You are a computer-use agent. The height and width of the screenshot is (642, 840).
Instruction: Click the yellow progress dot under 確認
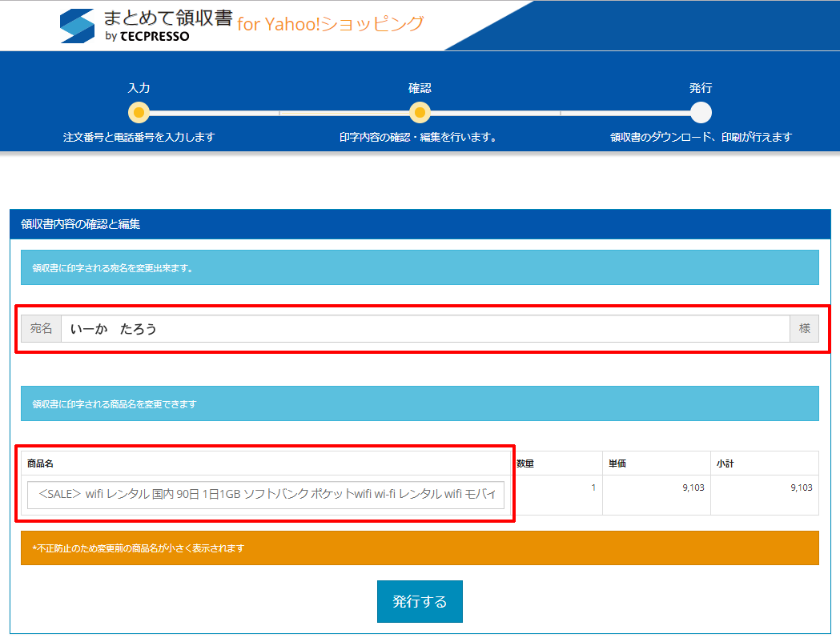coord(420,113)
